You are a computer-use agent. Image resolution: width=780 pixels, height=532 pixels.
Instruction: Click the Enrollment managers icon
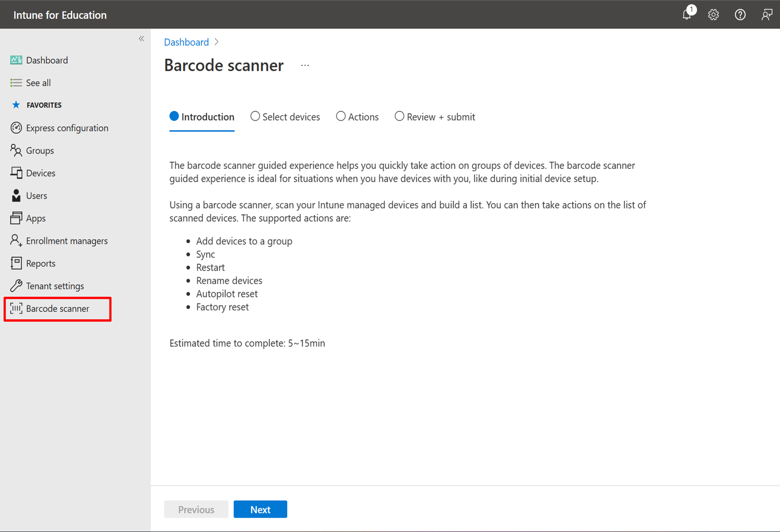pyautogui.click(x=16, y=241)
